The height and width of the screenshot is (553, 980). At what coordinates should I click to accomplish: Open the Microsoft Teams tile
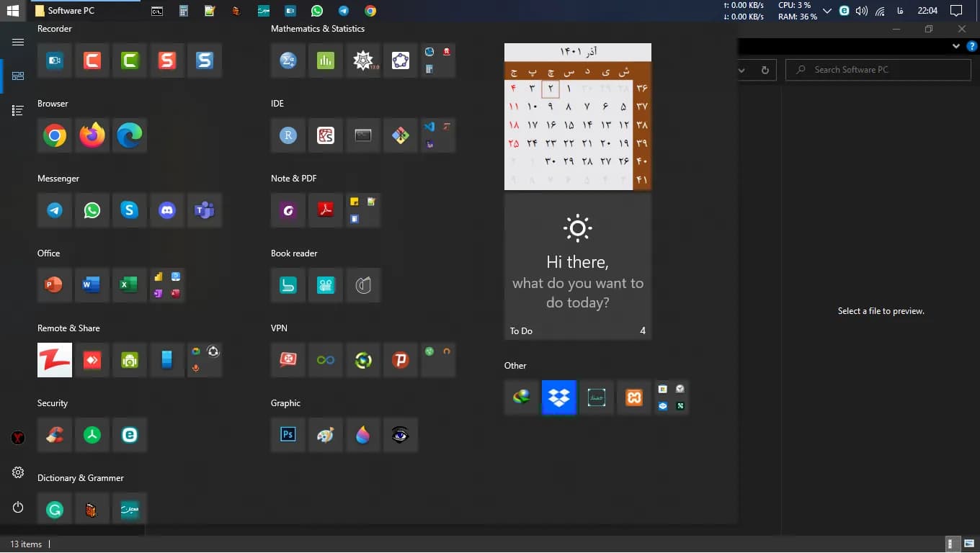pos(205,210)
